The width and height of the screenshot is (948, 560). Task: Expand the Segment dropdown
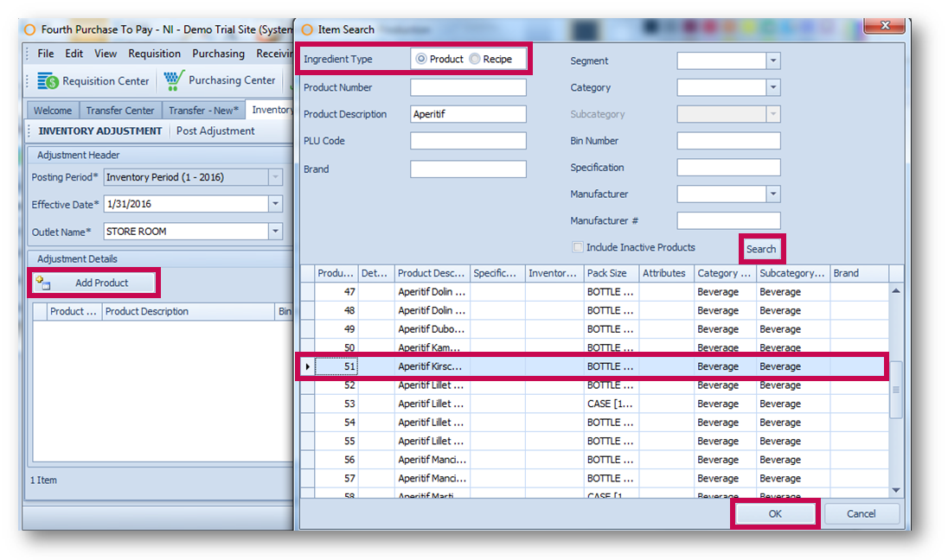(x=773, y=61)
